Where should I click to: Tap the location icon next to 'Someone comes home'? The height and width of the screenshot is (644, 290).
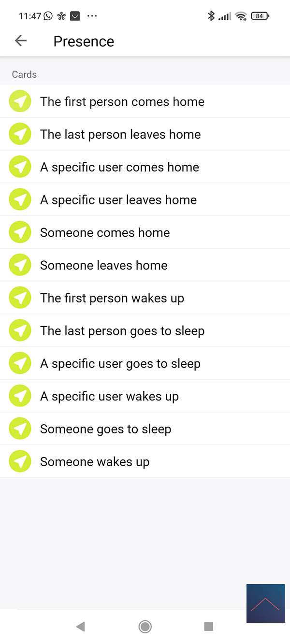point(20,232)
